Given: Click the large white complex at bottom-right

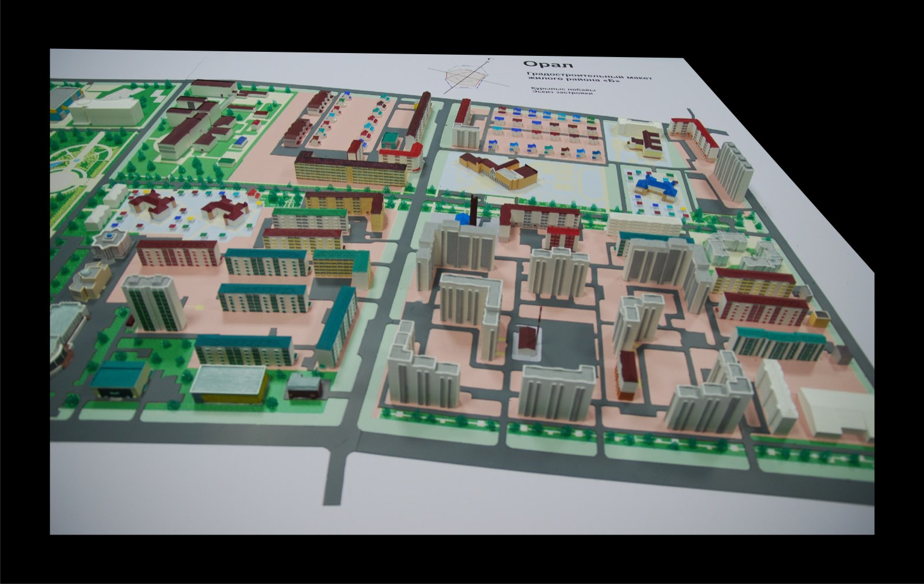Looking at the screenshot, I should (836, 411).
